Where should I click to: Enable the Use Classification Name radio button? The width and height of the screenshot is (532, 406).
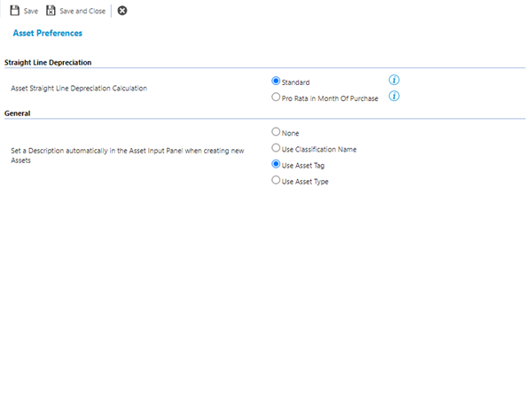click(x=276, y=148)
